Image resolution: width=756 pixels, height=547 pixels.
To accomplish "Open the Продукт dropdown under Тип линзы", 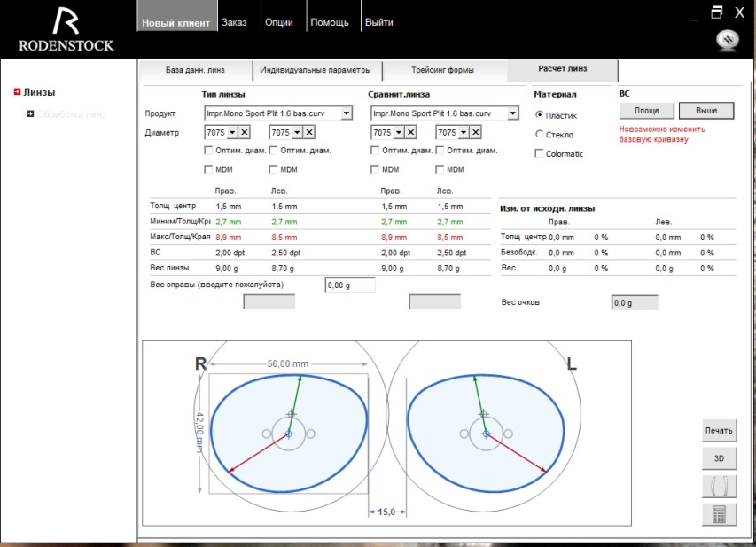I will click(347, 113).
